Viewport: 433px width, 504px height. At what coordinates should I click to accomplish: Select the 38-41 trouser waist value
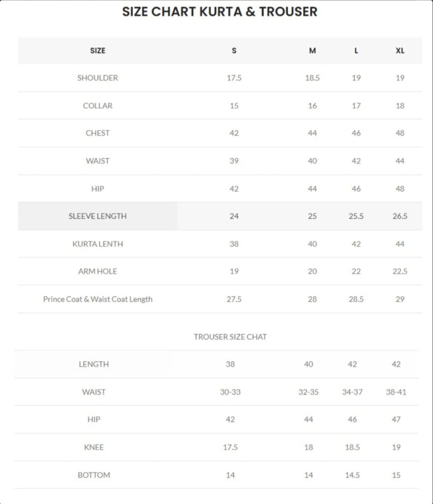coord(396,392)
